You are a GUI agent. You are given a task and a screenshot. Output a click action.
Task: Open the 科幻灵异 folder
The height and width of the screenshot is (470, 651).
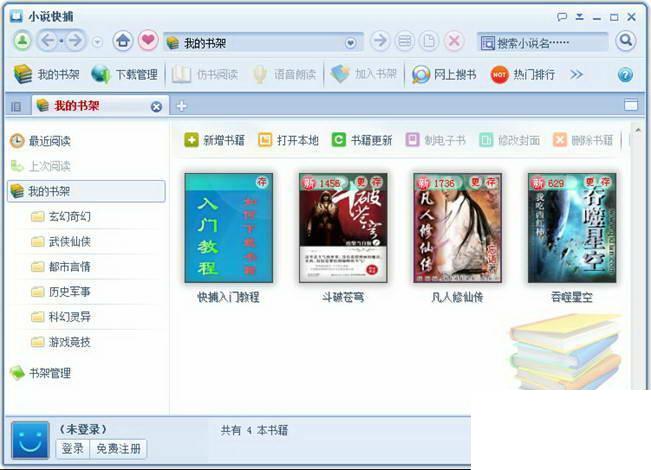[61, 317]
